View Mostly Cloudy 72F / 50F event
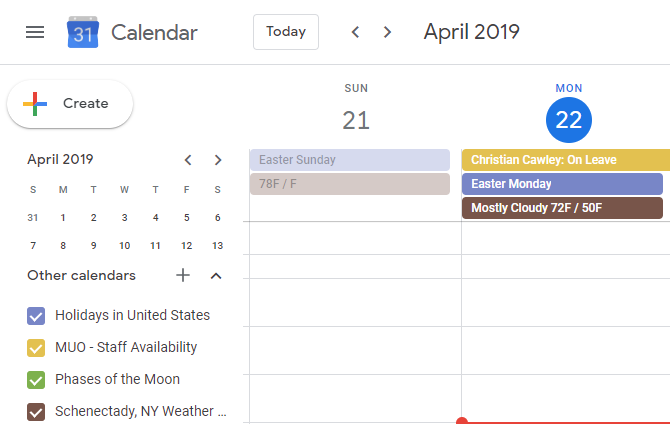 (562, 208)
